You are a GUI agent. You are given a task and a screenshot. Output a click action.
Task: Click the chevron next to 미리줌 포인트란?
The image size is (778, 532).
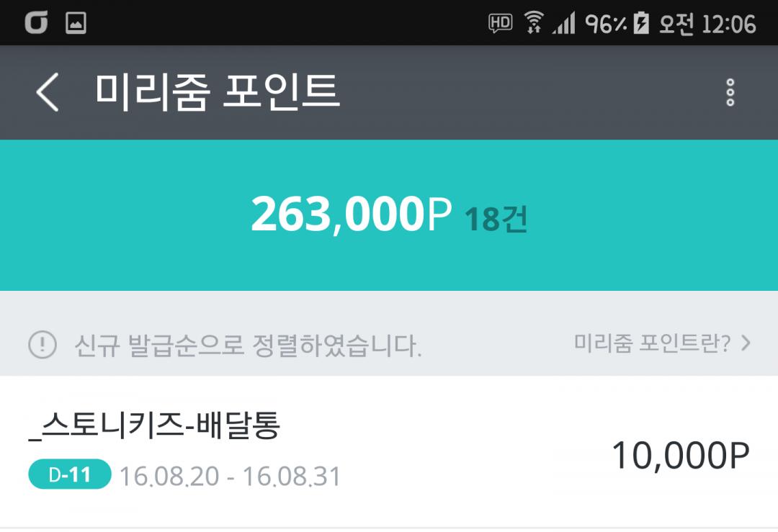click(746, 343)
